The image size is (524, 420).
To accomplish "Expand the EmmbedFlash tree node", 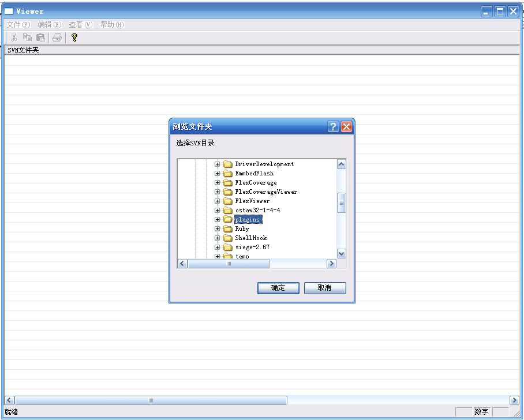I will pyautogui.click(x=217, y=174).
